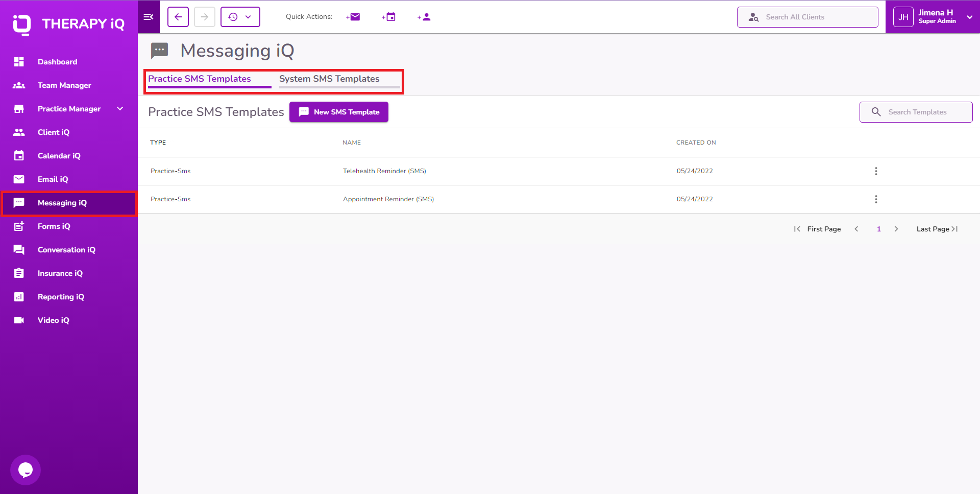Launch the support chat bubble
980x494 pixels.
pyautogui.click(x=25, y=469)
